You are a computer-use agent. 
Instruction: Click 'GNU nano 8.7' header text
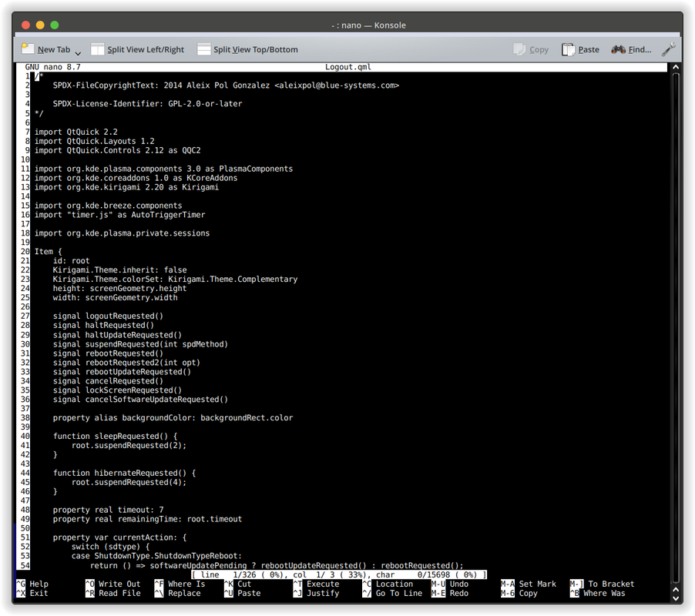coord(52,67)
